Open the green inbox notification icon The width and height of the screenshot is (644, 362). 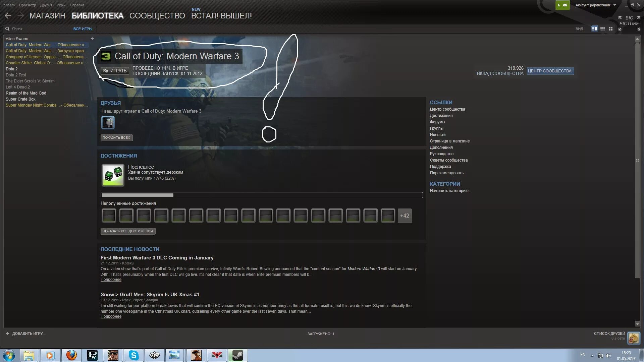[x=562, y=5]
